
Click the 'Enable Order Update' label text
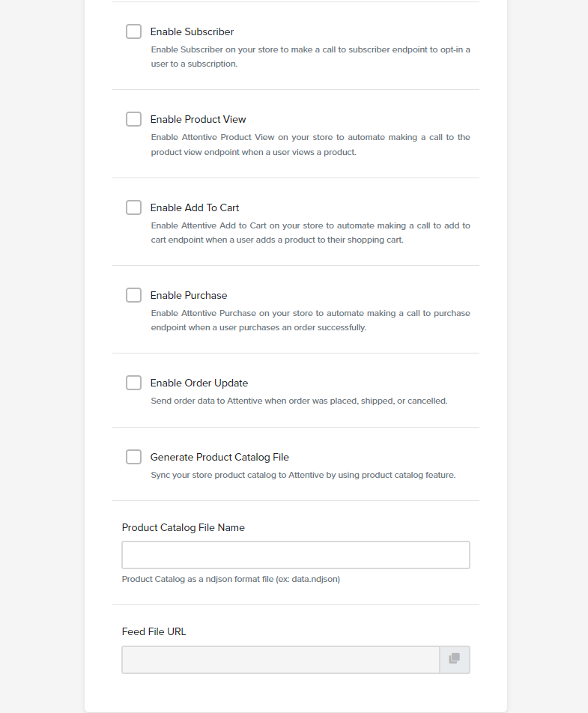(x=199, y=383)
